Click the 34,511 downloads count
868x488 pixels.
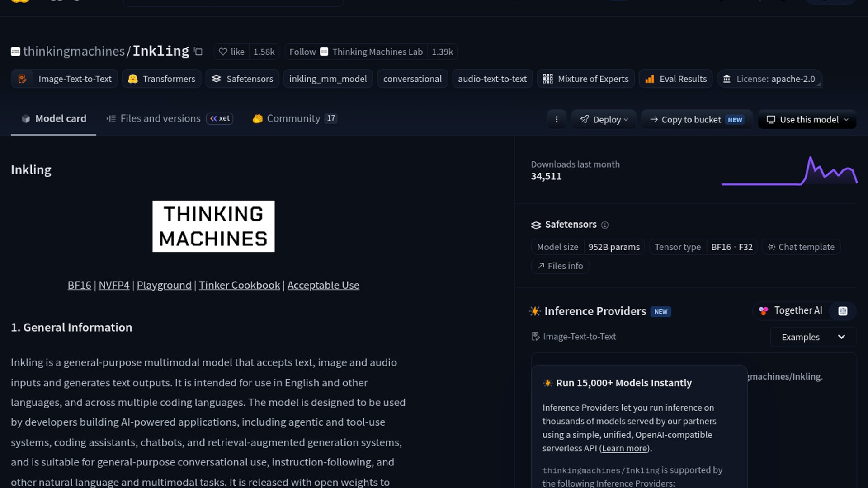point(546,177)
